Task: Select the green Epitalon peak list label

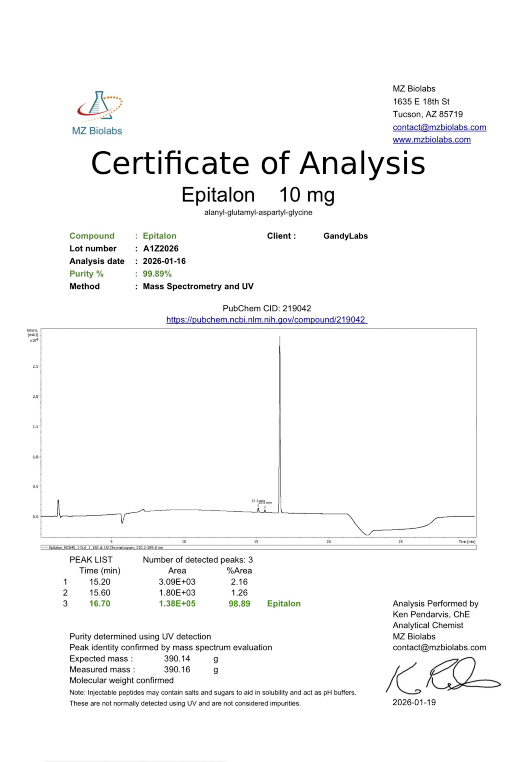Action: click(284, 604)
